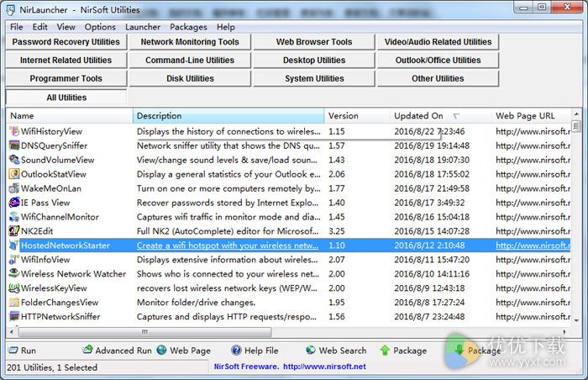
Task: Switch to System Utilities group
Action: click(314, 78)
